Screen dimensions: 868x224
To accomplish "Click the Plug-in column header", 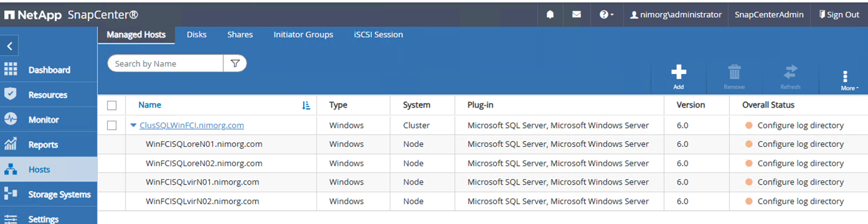I will (481, 105).
